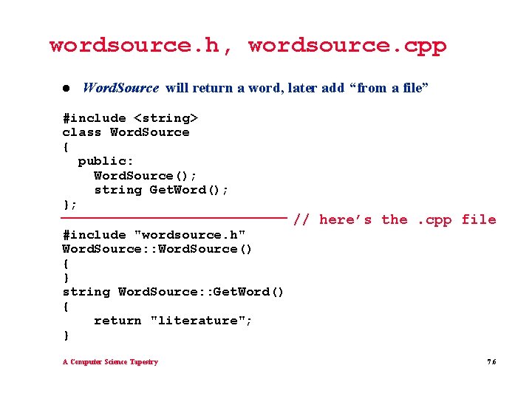532x399 pixels.
Task: Click the footer "A Computer Science Tapestry"
Action: [110, 361]
